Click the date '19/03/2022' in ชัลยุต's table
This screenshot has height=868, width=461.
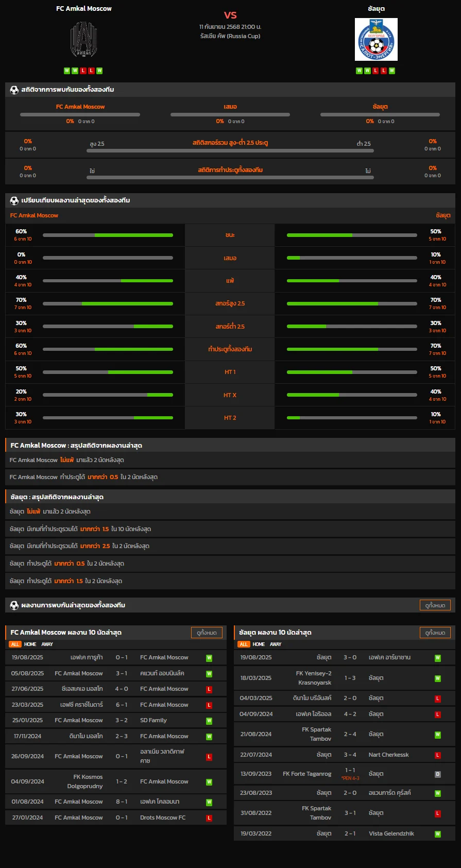(256, 834)
